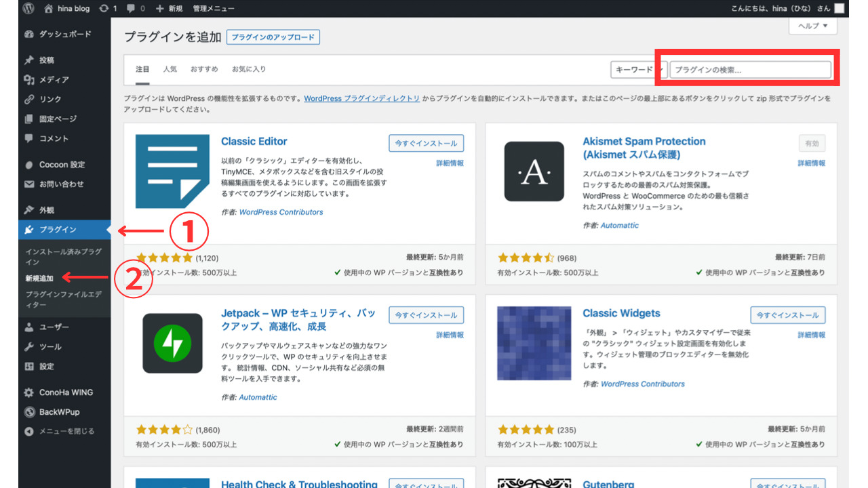Image resolution: width=868 pixels, height=488 pixels.
Task: Click the Classic Editor plugin icon
Action: [x=172, y=171]
